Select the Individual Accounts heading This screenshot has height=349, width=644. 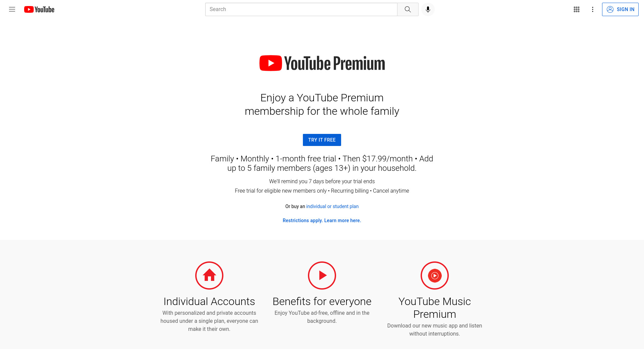coord(209,301)
